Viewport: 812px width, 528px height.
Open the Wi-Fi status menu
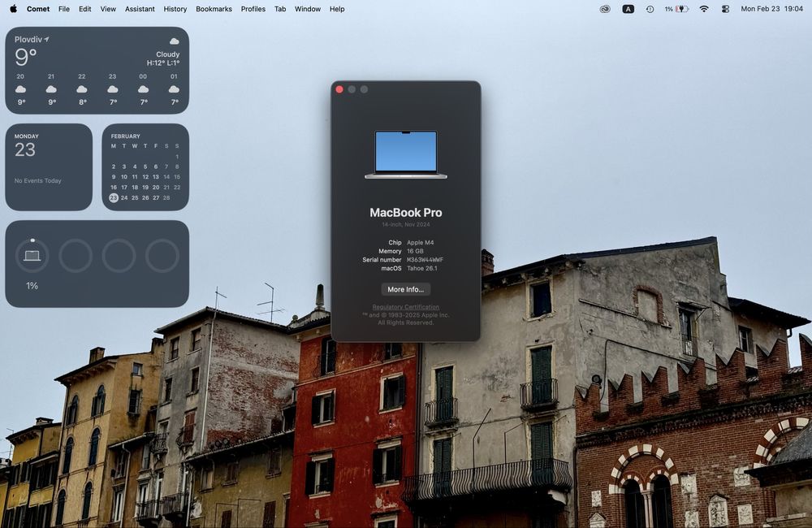(x=704, y=9)
